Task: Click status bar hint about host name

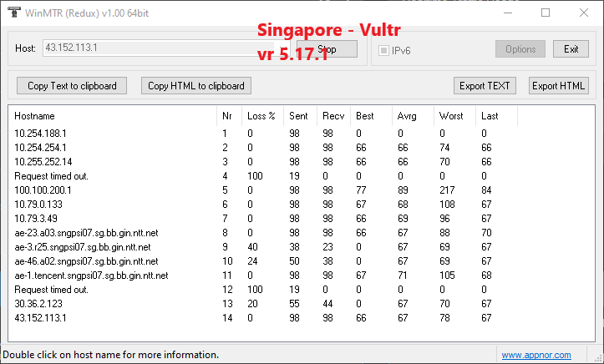Action: click(111, 355)
